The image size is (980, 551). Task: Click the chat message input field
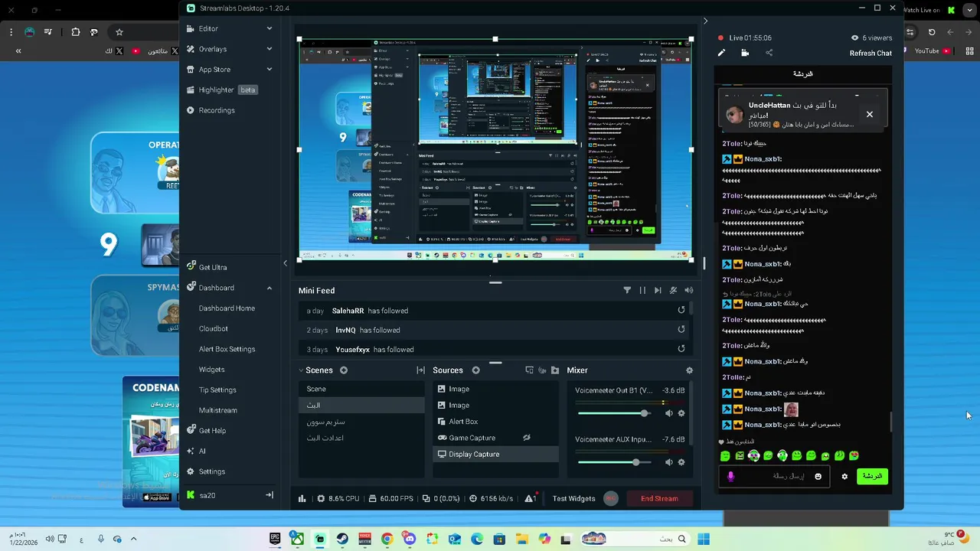coord(773,476)
